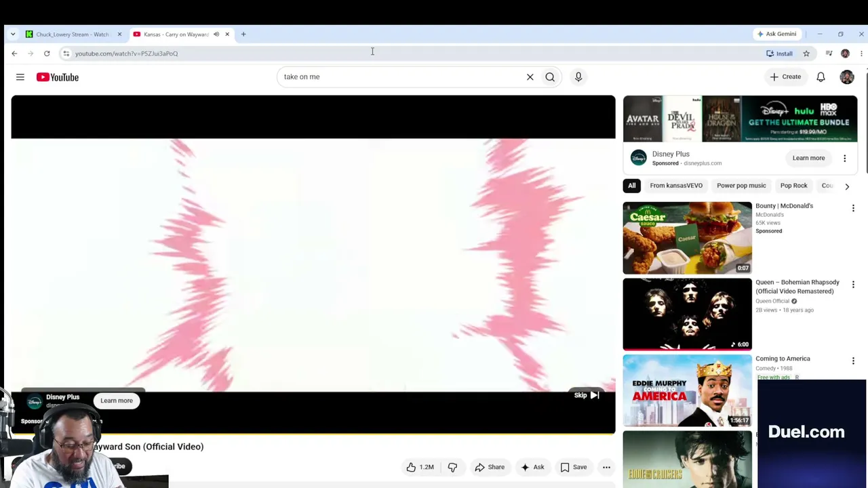Select the All filter chip

632,186
